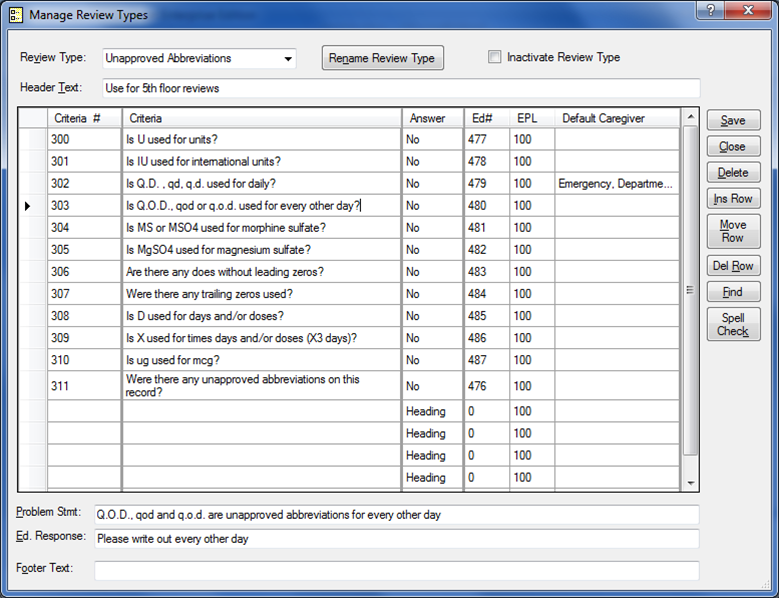The height and width of the screenshot is (598, 779).
Task: Click the Default Caregiver column header
Action: 617,118
